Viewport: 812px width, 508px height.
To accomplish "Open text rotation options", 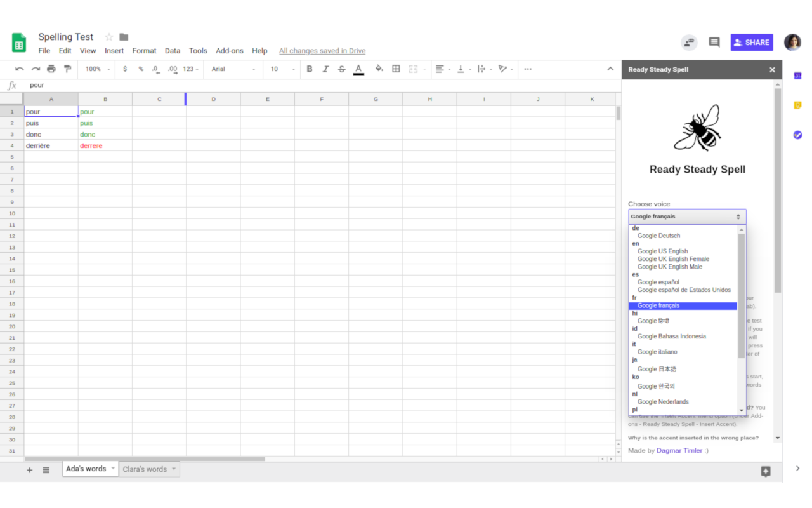I will [505, 69].
